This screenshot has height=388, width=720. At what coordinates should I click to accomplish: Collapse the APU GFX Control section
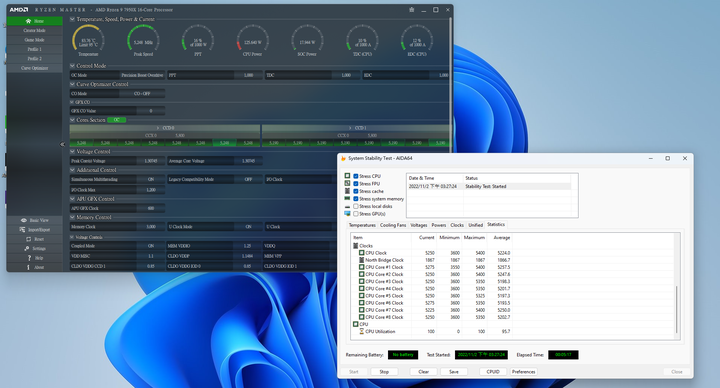click(73, 199)
